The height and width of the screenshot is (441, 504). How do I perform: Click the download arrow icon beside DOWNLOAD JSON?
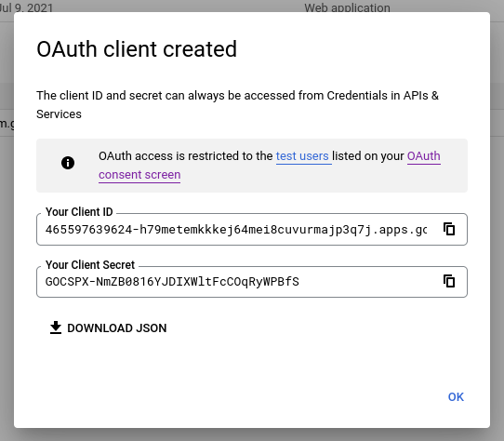(56, 327)
